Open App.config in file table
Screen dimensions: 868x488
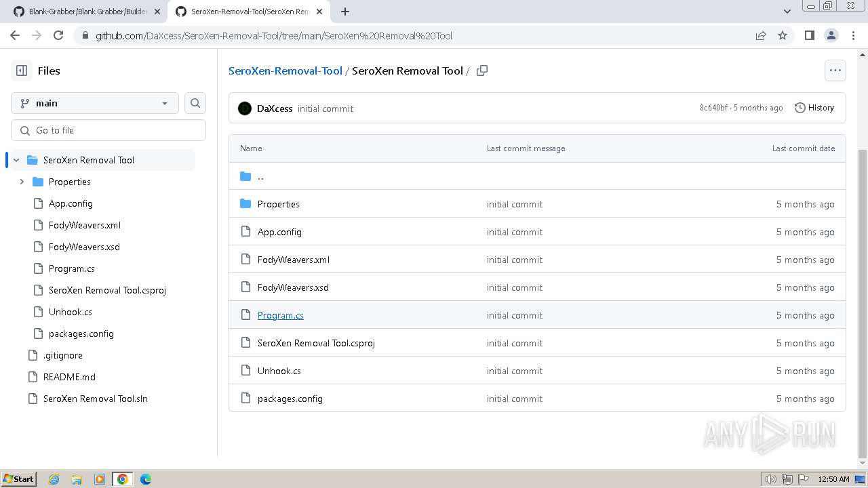pos(279,232)
